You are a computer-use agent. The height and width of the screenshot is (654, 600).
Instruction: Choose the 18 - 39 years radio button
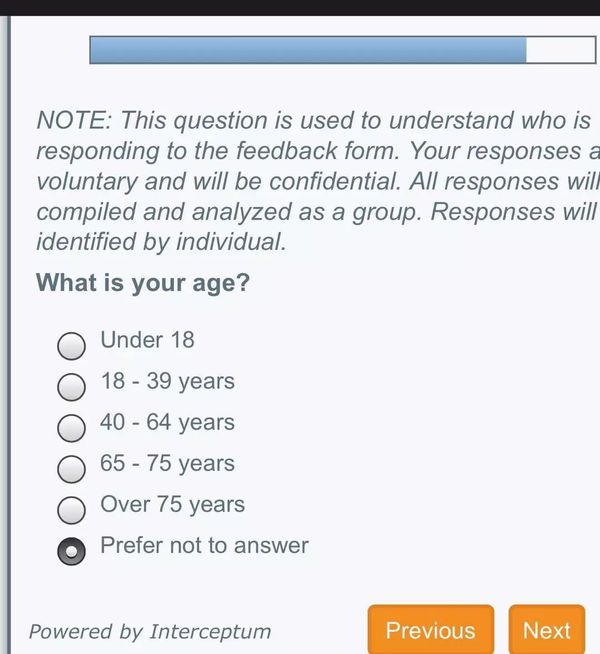[71, 386]
